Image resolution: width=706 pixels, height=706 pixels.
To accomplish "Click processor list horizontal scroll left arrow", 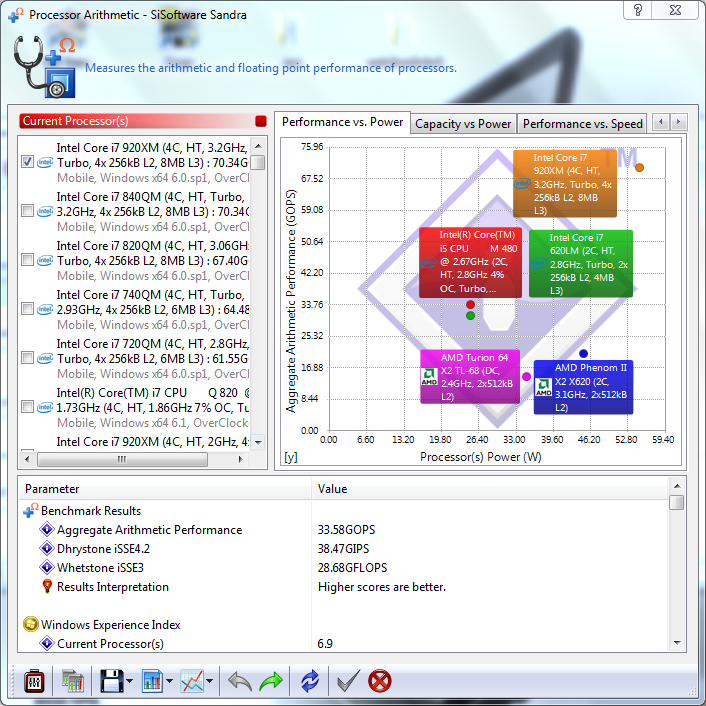I will coord(27,459).
